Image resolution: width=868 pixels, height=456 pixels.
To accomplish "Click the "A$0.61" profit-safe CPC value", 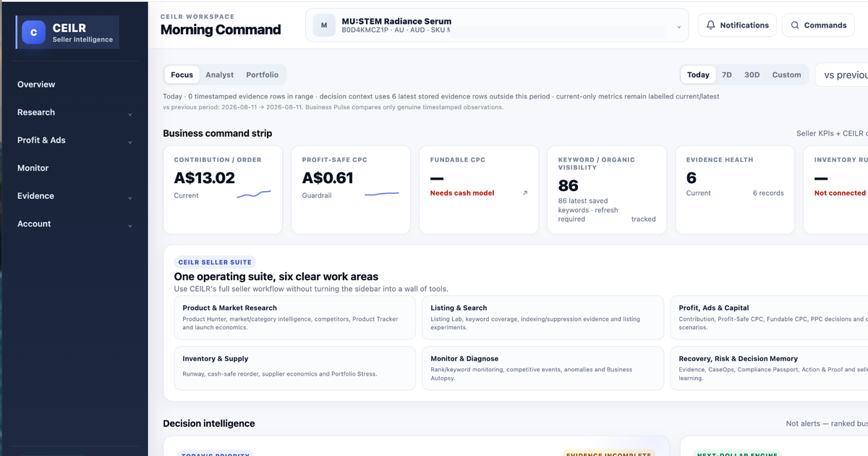I will [328, 178].
